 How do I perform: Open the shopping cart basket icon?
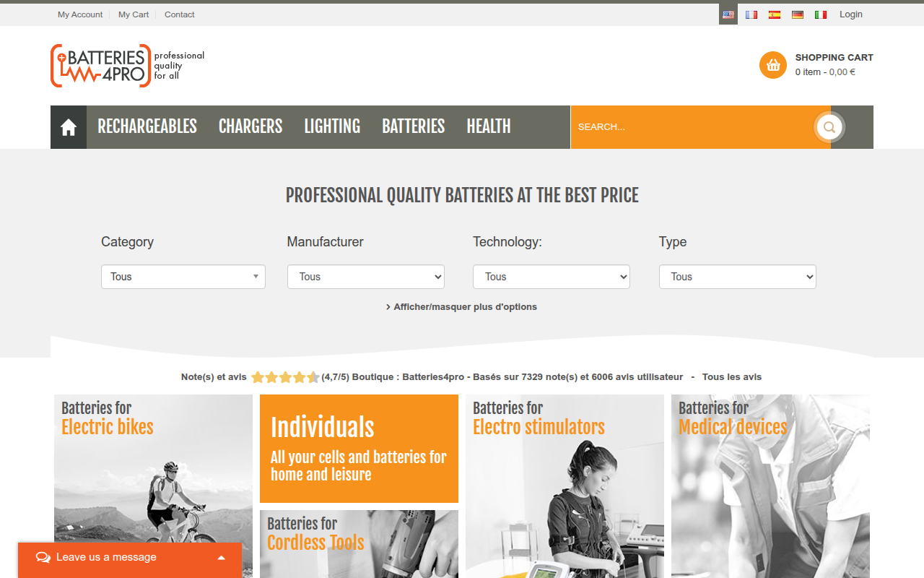tap(773, 65)
